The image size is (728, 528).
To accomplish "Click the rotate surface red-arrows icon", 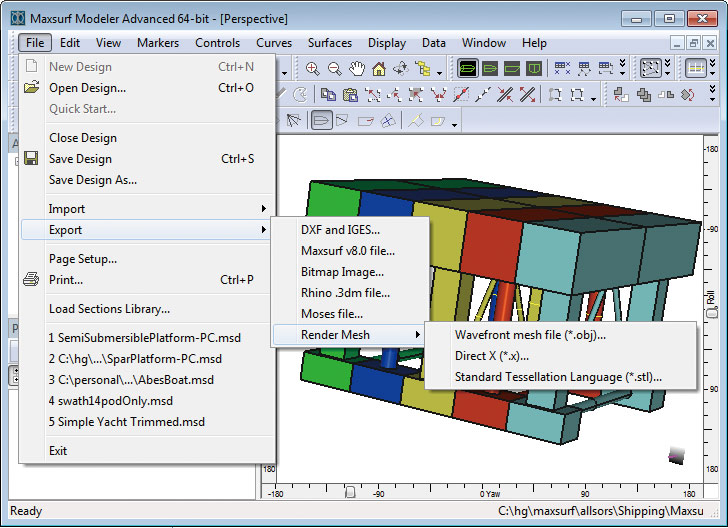I will point(688,95).
